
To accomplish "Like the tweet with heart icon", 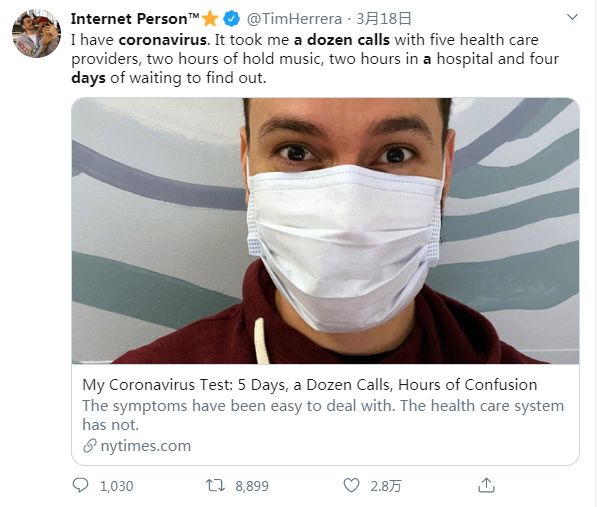I will coord(351,485).
